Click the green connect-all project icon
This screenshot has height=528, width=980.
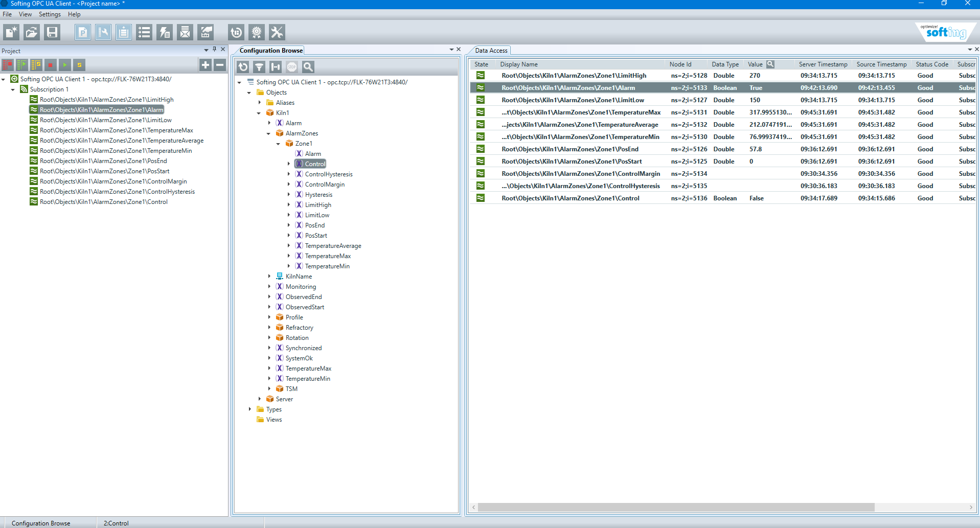[22, 65]
